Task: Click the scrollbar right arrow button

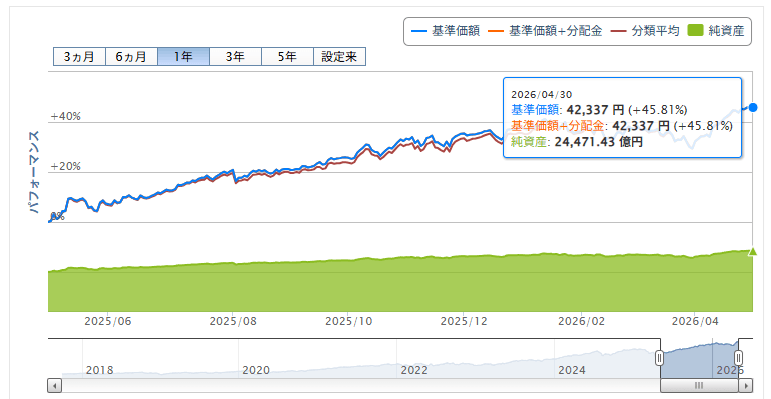Action: (x=747, y=385)
